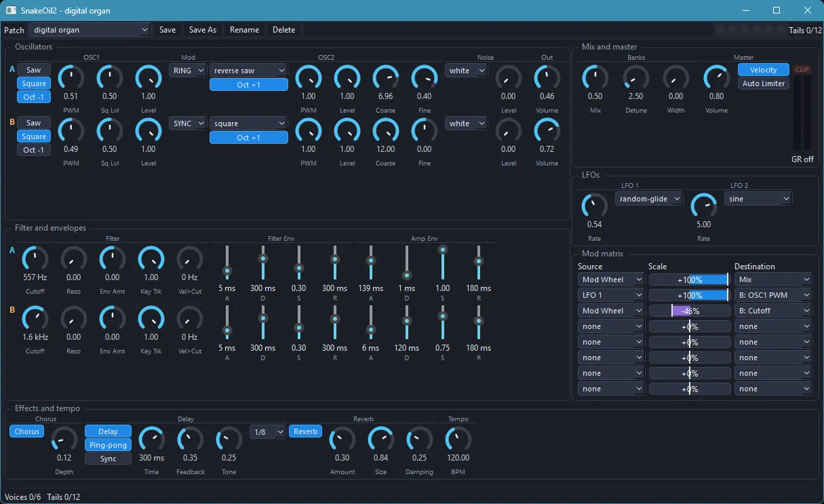The height and width of the screenshot is (504, 824).
Task: Toggle Oct +1 on bank B OSC2
Action: coord(249,138)
